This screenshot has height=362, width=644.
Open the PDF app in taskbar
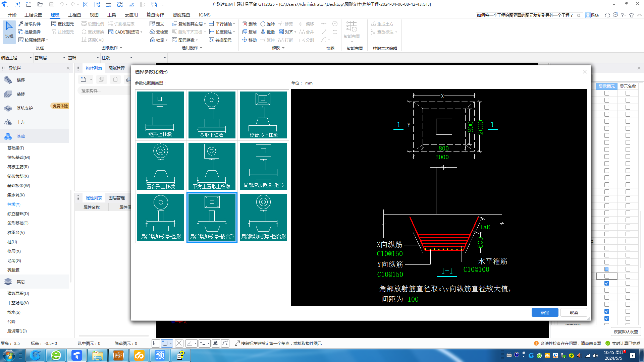(x=118, y=355)
